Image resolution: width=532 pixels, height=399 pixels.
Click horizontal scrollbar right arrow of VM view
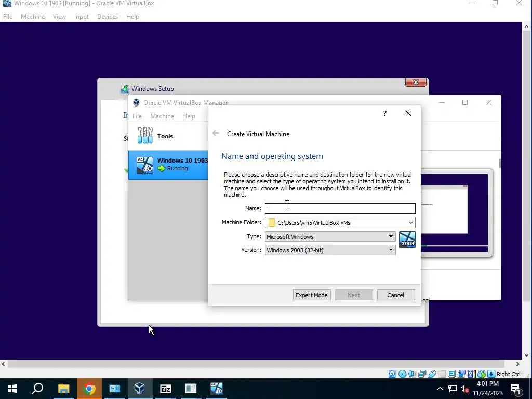(x=518, y=364)
